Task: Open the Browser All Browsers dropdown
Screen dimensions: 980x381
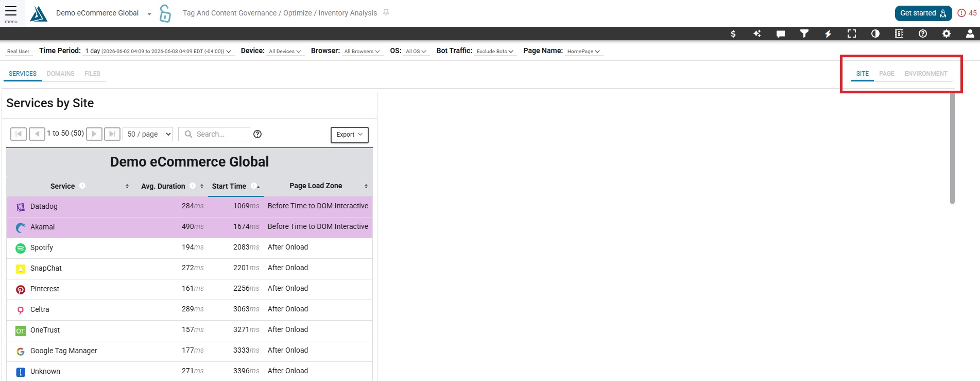Action: 363,51
